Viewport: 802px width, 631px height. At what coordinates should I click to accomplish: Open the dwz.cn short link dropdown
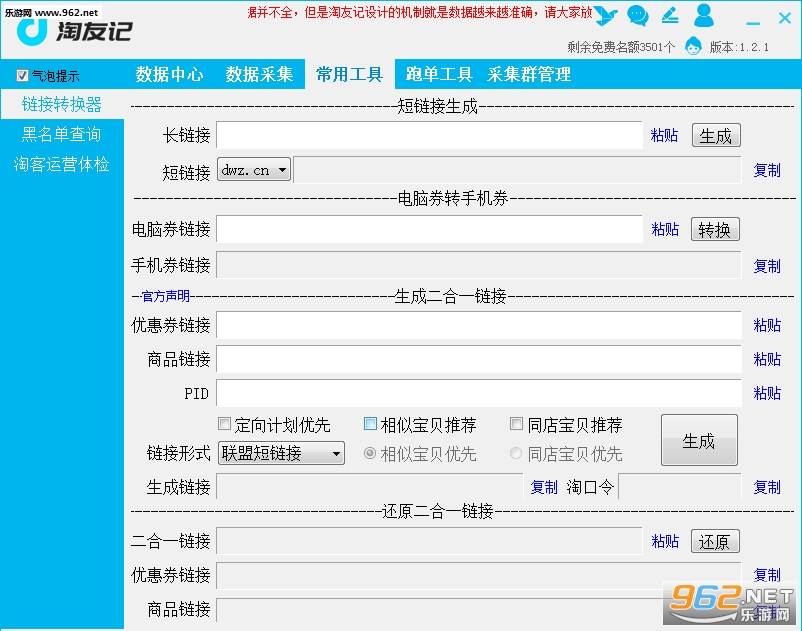coord(254,170)
